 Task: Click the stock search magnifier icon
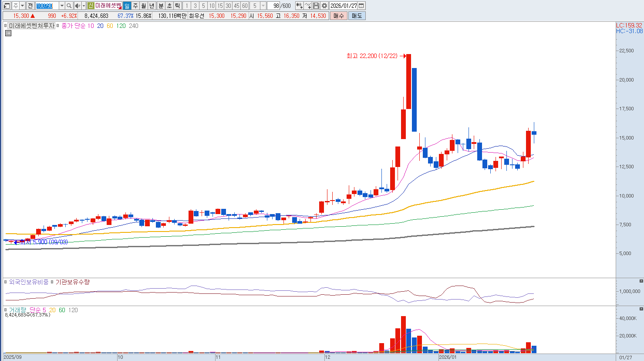pyautogui.click(x=69, y=6)
